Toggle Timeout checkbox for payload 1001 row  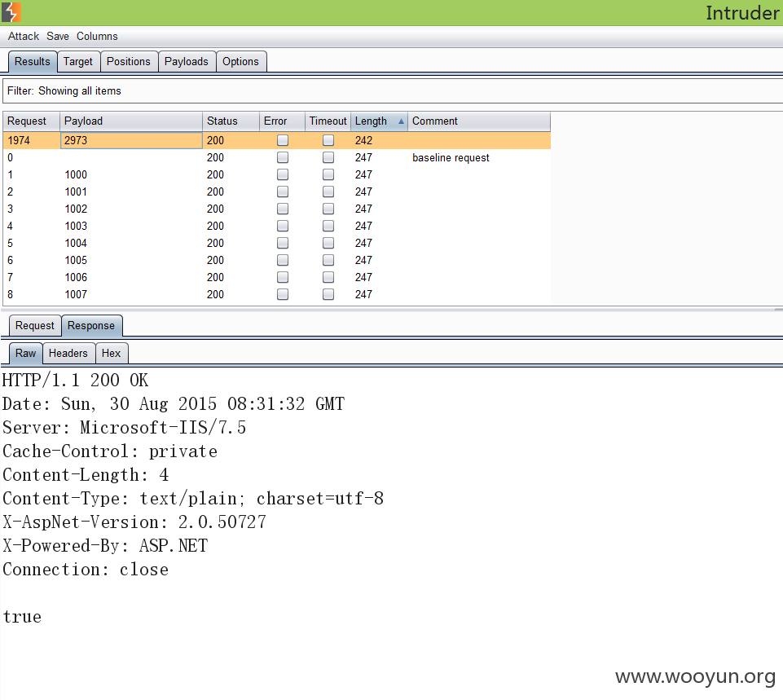328,192
